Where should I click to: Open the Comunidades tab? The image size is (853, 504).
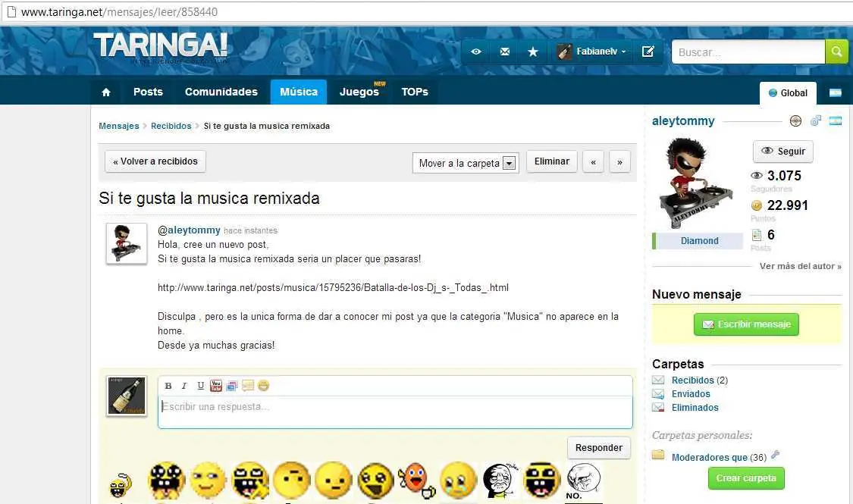[x=221, y=92]
